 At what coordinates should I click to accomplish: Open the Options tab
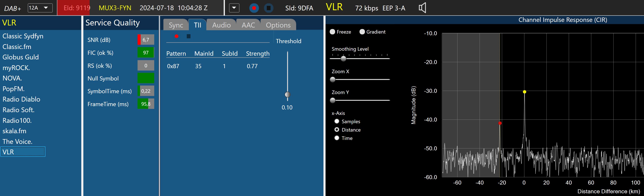(x=278, y=25)
